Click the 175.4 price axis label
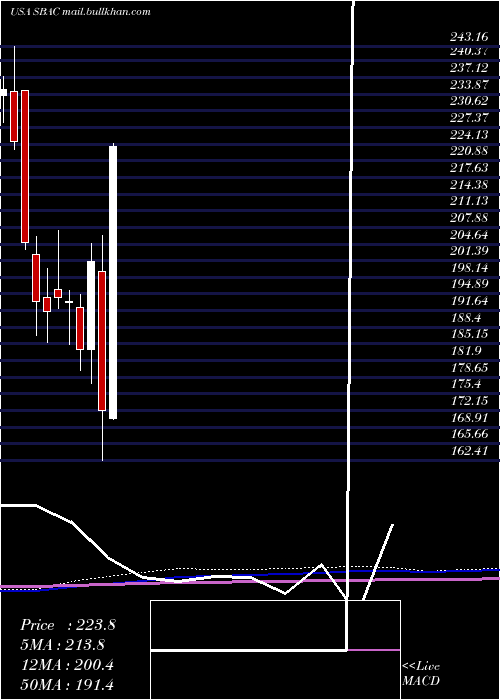500x700 pixels. (x=466, y=383)
